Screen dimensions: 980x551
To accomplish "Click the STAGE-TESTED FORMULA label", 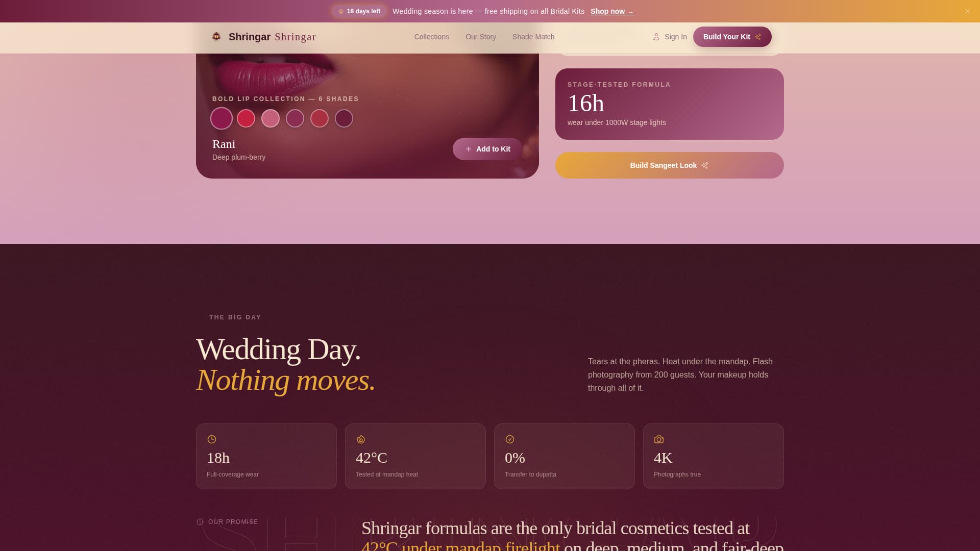I will pyautogui.click(x=619, y=85).
